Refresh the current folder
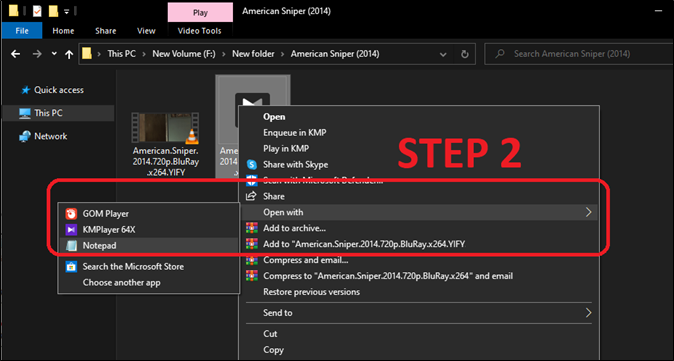Image resolution: width=674 pixels, height=361 pixels. point(464,54)
